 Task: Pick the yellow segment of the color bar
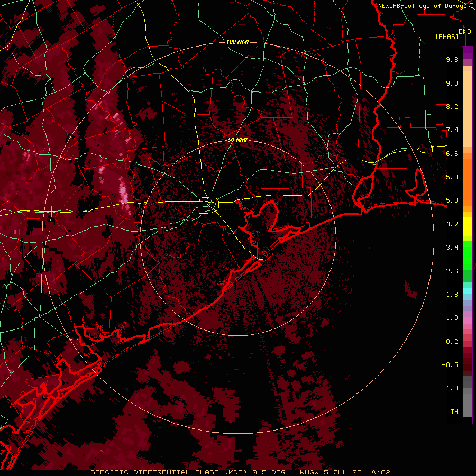(x=467, y=226)
